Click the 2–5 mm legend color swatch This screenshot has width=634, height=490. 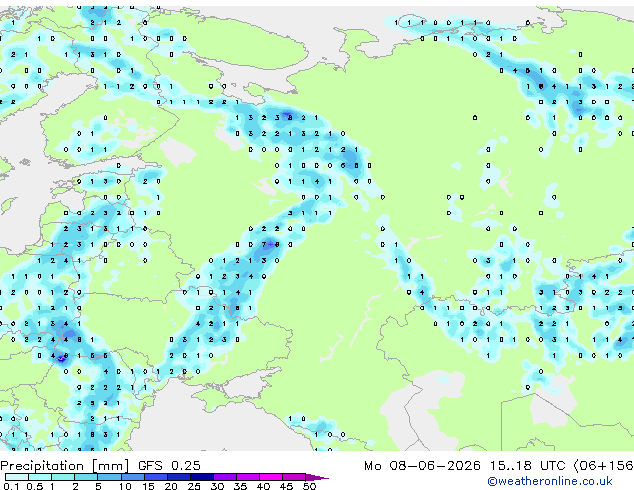[86, 477]
